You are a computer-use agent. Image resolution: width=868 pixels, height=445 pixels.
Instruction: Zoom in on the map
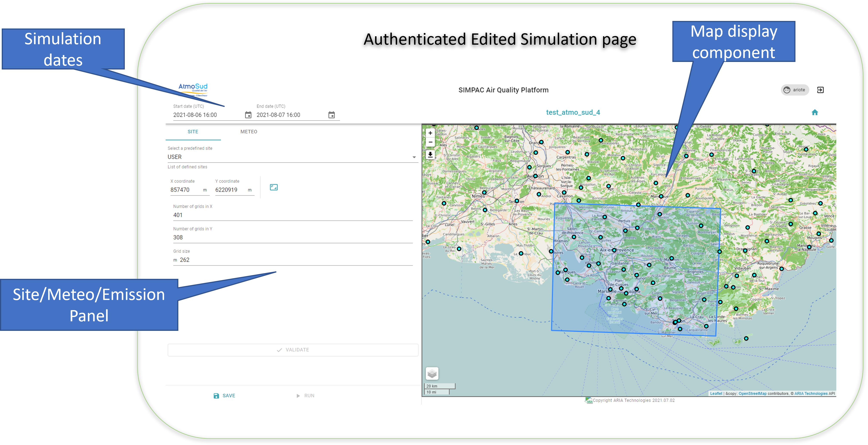430,133
